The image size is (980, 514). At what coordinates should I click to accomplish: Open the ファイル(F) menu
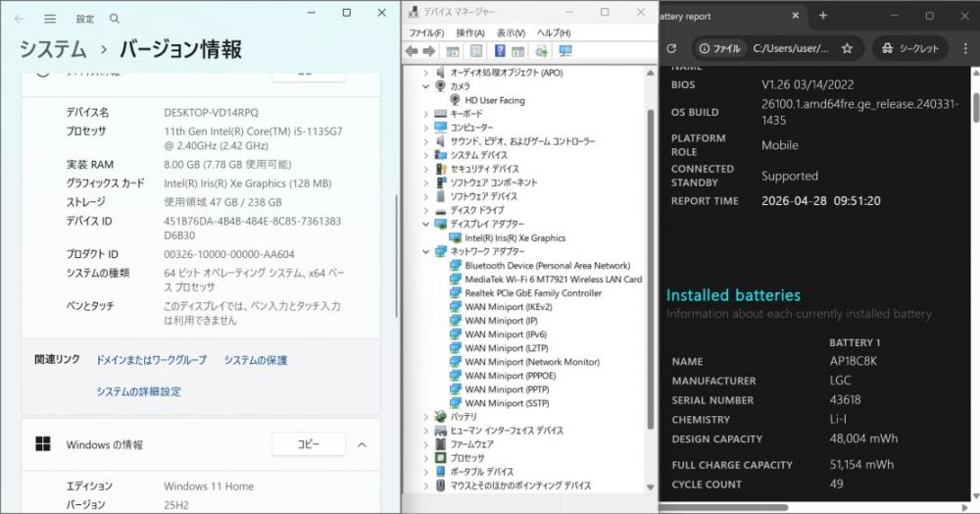tap(426, 32)
